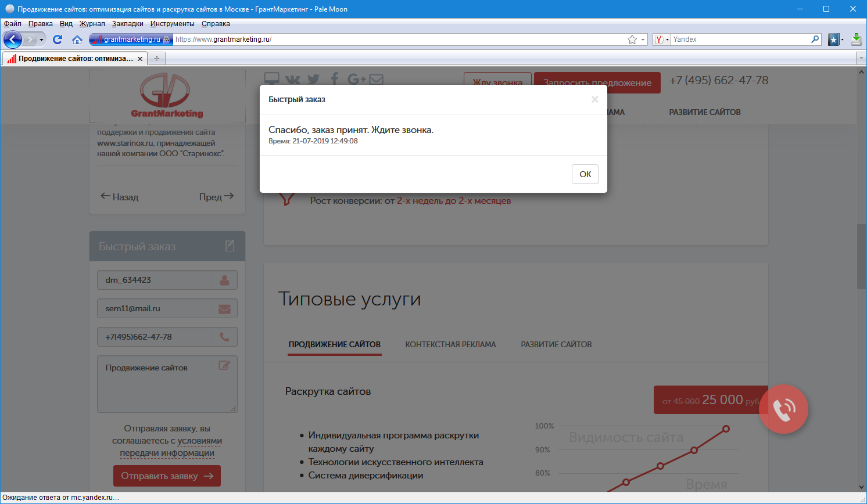Click the Запросить предложение button
867x504 pixels.
click(597, 82)
